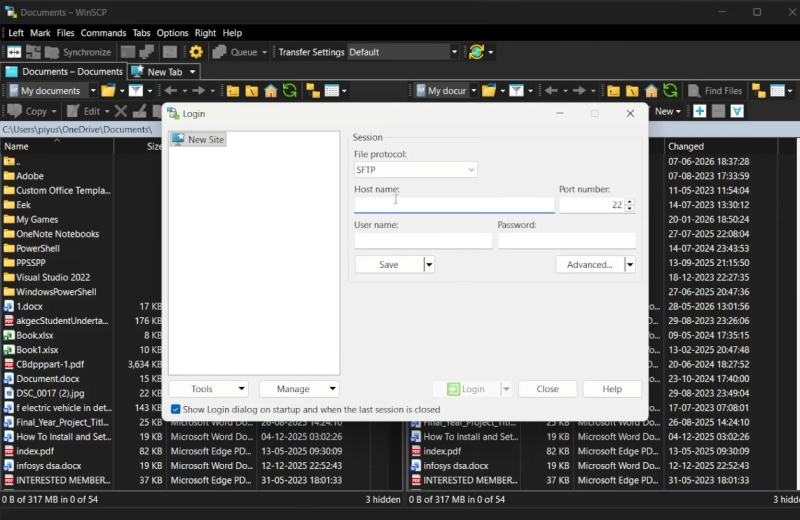Open the right panel My documents drive dropdown
This screenshot has width=800, height=520.
point(473,91)
